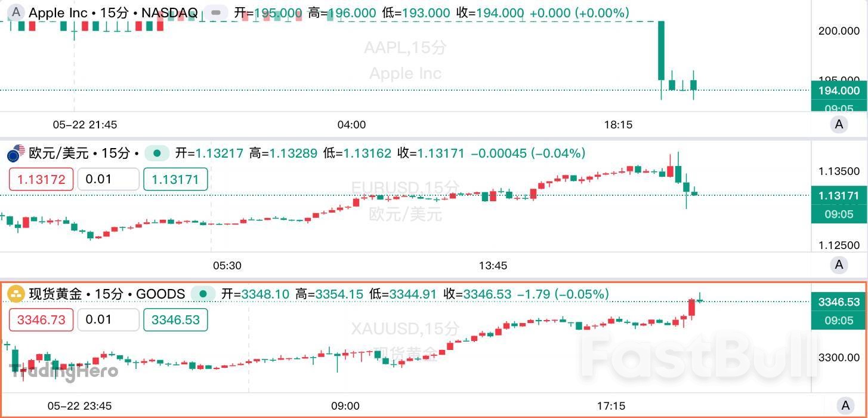This screenshot has width=868, height=418.
Task: Click the GOODS exchange label on gold chart
Action: 162,294
